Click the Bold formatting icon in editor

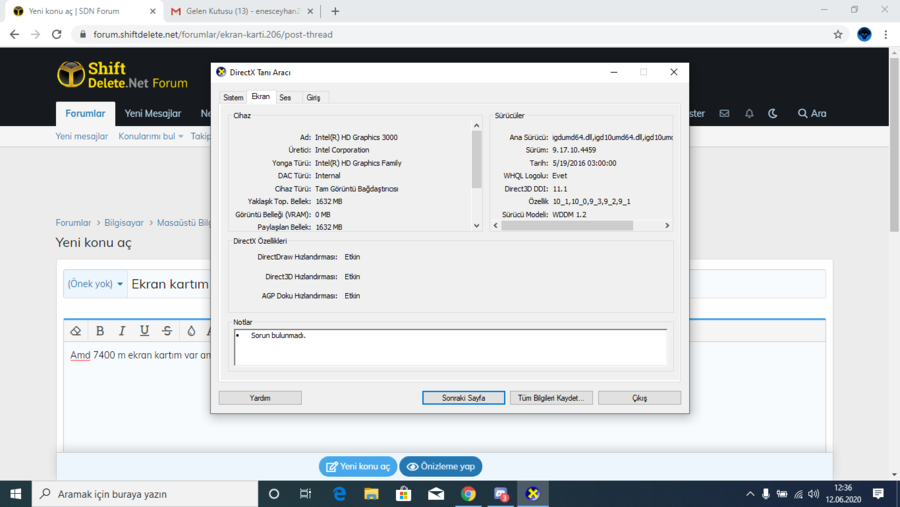[x=100, y=331]
